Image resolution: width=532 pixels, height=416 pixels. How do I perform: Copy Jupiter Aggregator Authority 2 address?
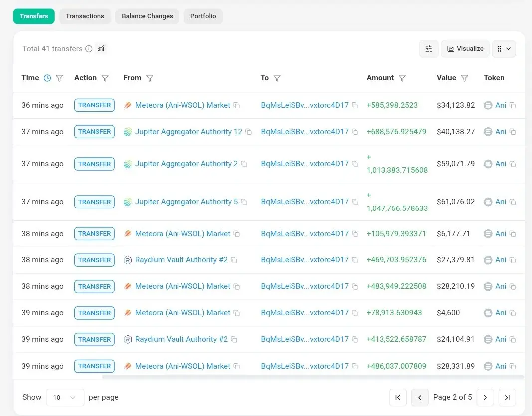click(x=244, y=164)
